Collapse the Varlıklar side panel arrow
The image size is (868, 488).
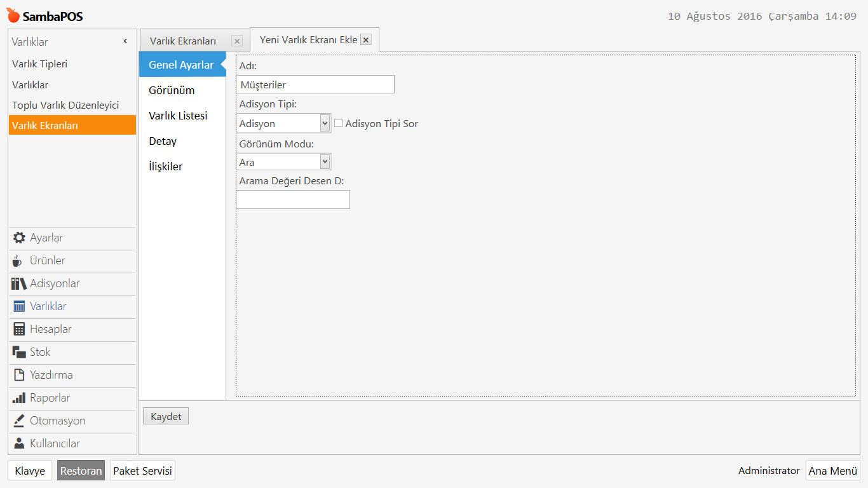point(125,41)
